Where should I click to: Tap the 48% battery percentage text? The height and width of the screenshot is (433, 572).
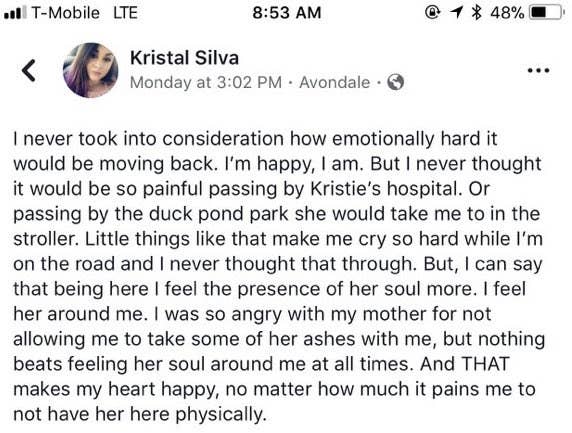coord(507,13)
